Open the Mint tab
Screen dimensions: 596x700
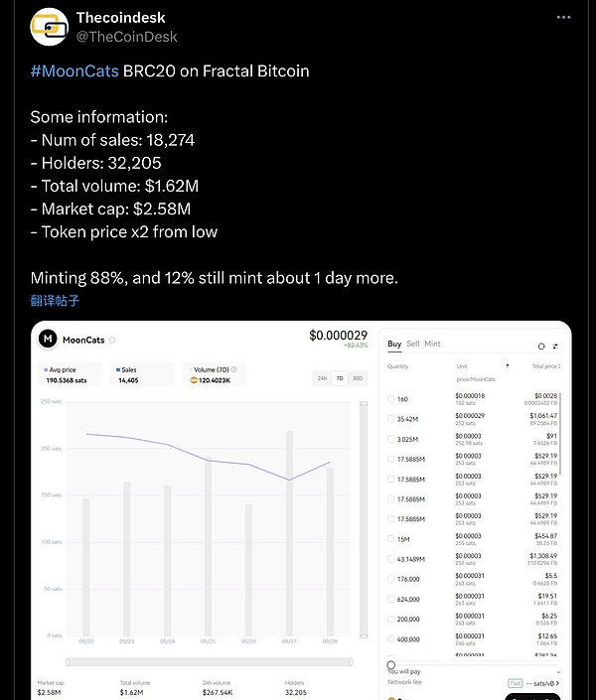432,344
